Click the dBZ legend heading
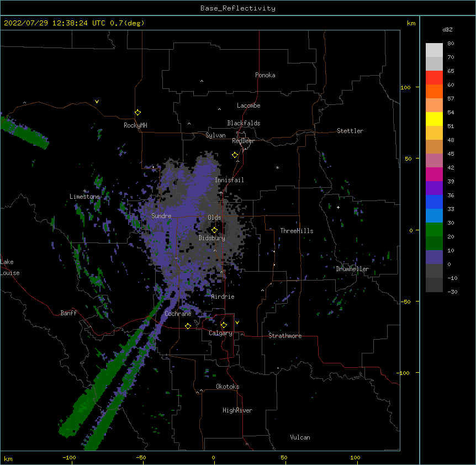The width and height of the screenshot is (476, 465). [x=447, y=29]
